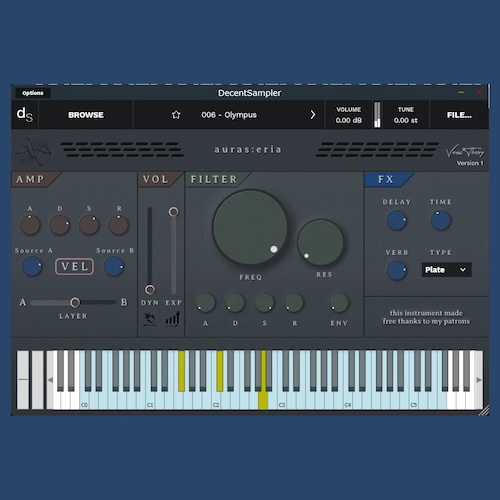Viewport: 500px width, 500px height.
Task: Open the reverb TYPE Plate dropdown
Action: pyautogui.click(x=446, y=270)
